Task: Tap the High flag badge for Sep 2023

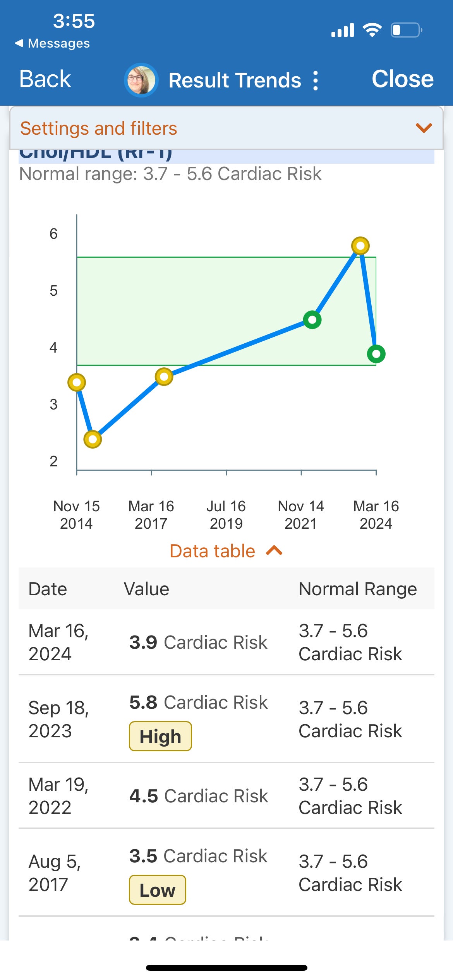Action: pos(160,736)
